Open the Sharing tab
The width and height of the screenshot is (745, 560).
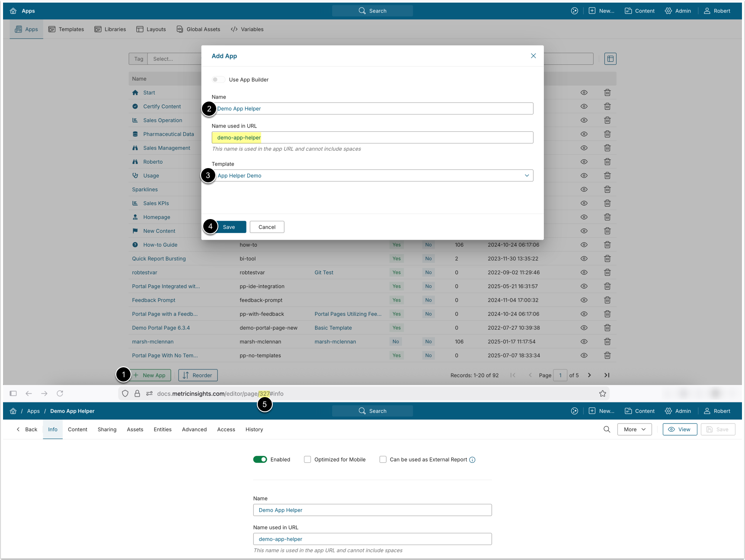click(x=107, y=429)
